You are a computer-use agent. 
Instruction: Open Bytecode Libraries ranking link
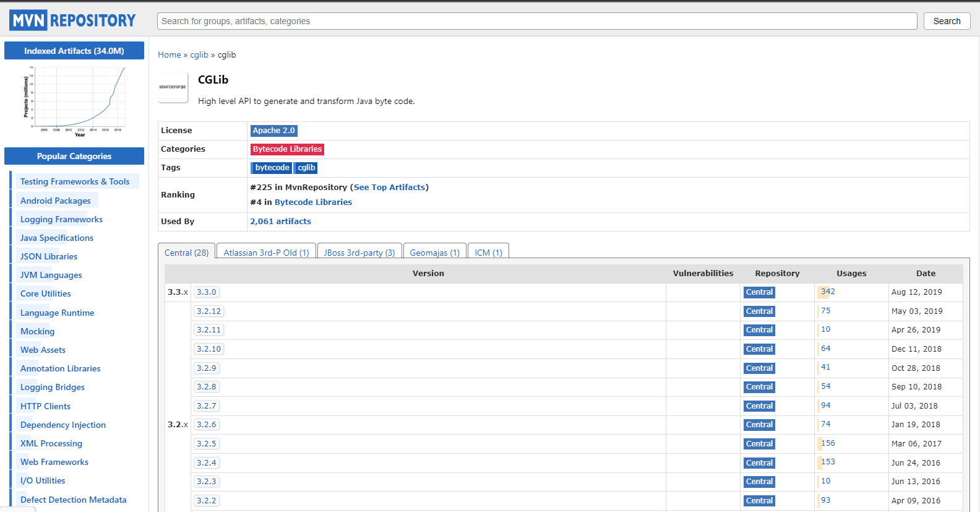point(313,202)
